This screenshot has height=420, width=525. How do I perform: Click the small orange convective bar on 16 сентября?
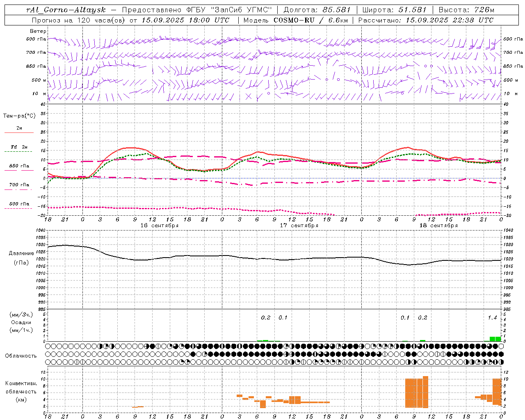pos(138,407)
